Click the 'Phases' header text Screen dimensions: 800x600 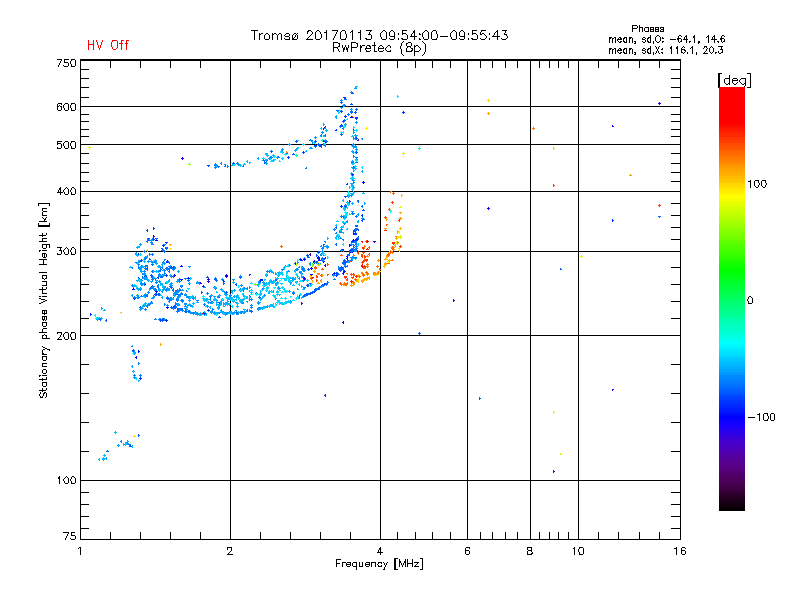tap(647, 29)
